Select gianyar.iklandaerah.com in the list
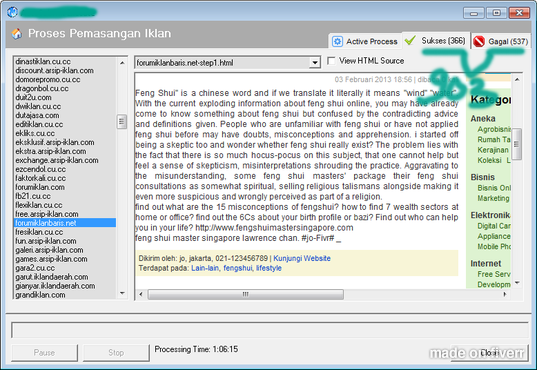The image size is (537, 370). [65, 286]
